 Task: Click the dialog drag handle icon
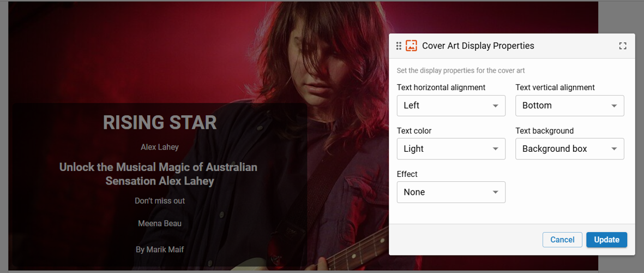pyautogui.click(x=399, y=46)
